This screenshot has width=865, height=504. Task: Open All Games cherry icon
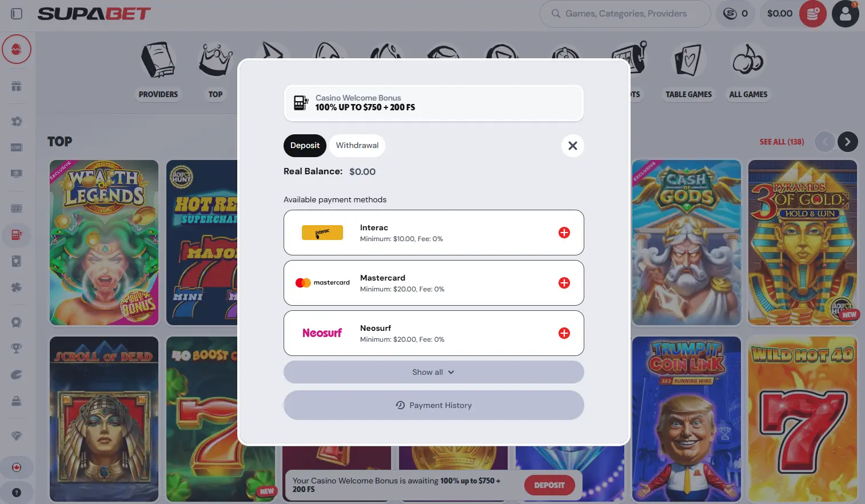pyautogui.click(x=748, y=61)
